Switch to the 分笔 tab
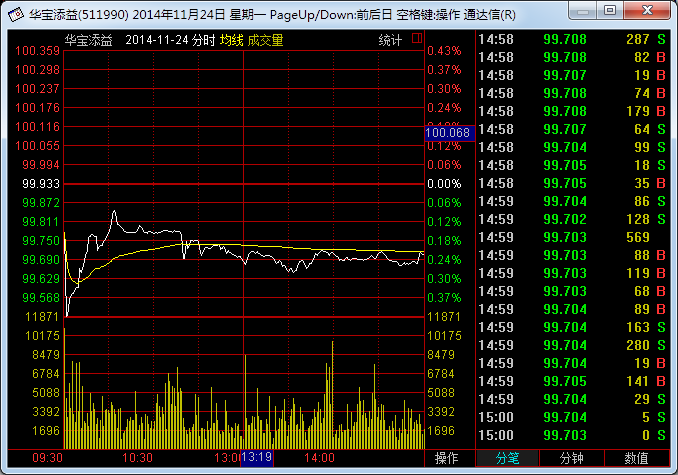 508,458
